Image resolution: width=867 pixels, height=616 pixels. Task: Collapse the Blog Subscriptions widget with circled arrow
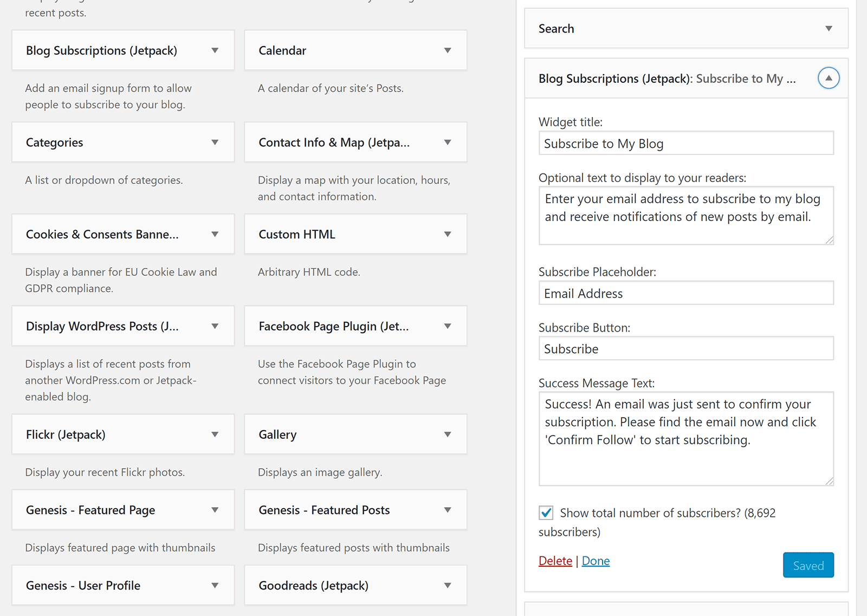click(x=829, y=78)
